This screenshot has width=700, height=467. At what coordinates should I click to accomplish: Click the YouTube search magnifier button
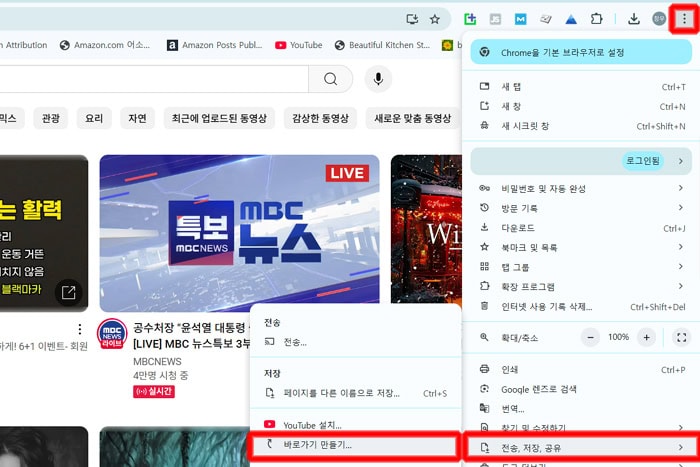coord(330,79)
